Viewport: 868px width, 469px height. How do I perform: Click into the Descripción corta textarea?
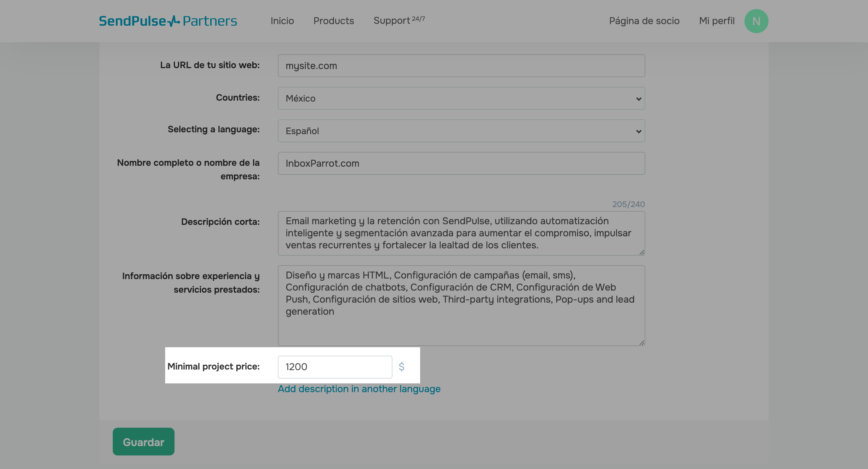461,233
